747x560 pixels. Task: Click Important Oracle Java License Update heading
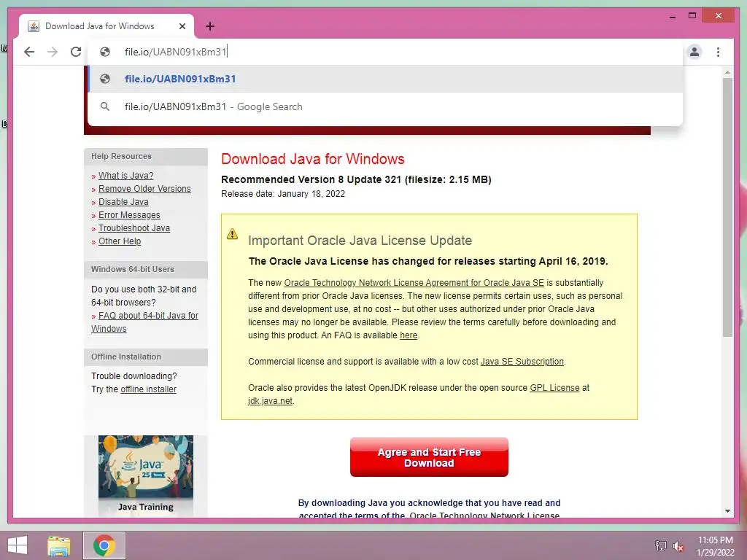[360, 241]
